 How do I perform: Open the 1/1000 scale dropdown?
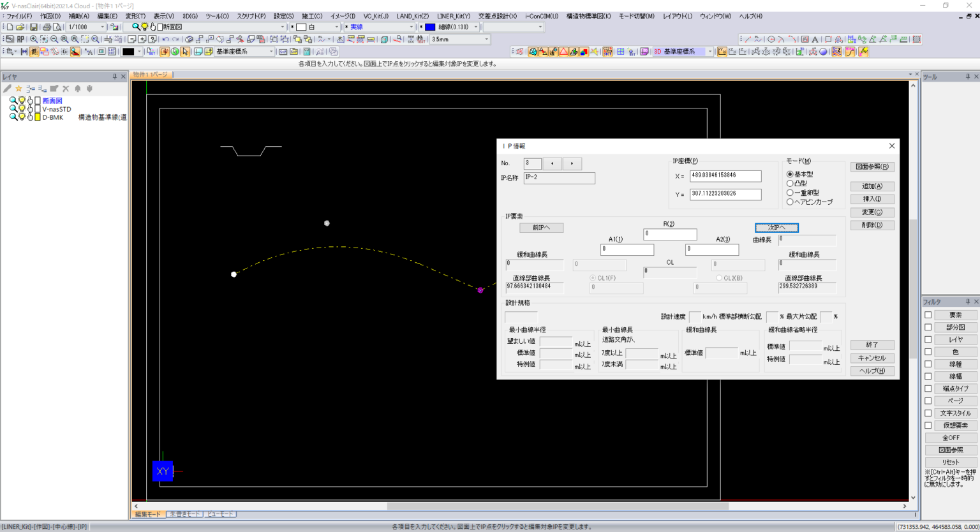point(103,27)
